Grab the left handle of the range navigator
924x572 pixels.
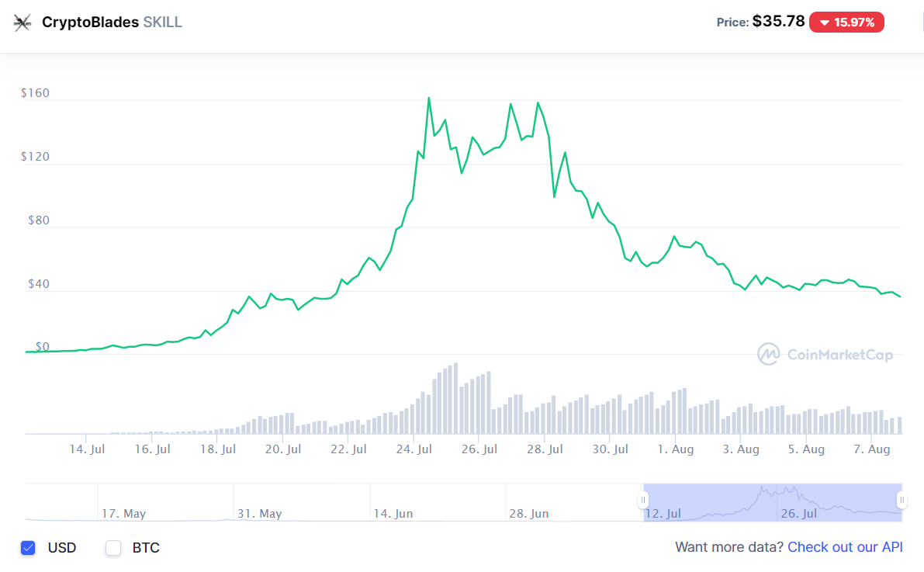[x=643, y=500]
